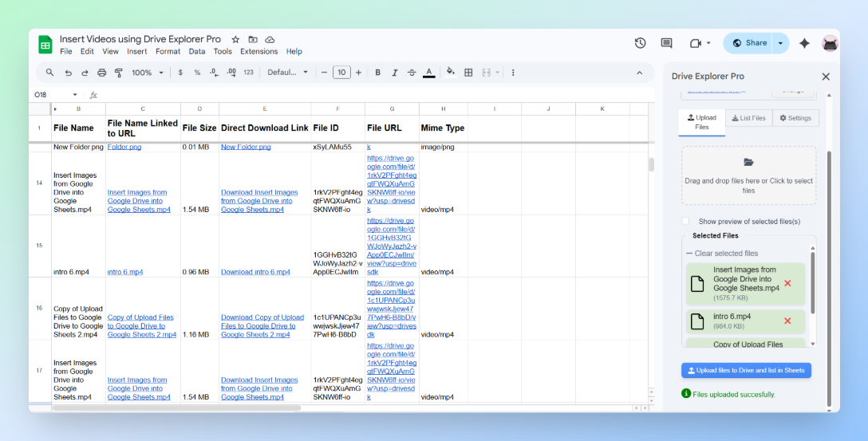Image resolution: width=868 pixels, height=441 pixels.
Task: Open the File menu
Action: (66, 52)
